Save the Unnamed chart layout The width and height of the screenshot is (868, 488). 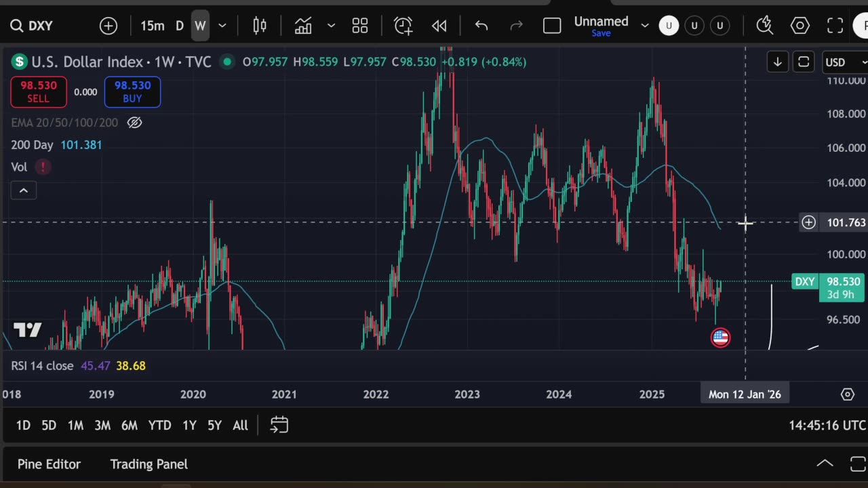click(x=601, y=33)
